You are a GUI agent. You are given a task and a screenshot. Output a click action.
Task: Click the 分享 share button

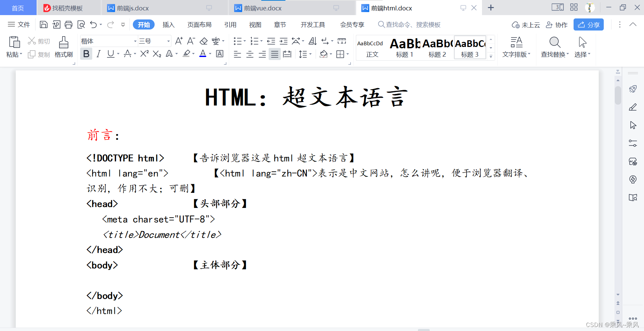[x=589, y=25]
